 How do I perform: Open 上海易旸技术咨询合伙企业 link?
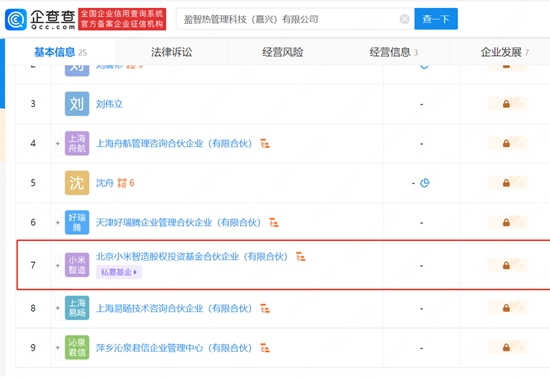[174, 309]
